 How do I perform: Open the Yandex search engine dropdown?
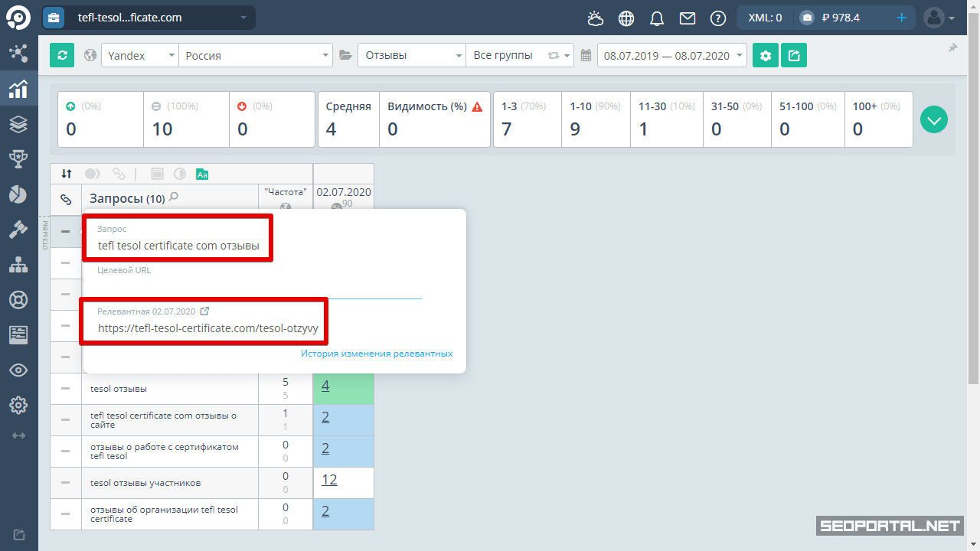139,55
